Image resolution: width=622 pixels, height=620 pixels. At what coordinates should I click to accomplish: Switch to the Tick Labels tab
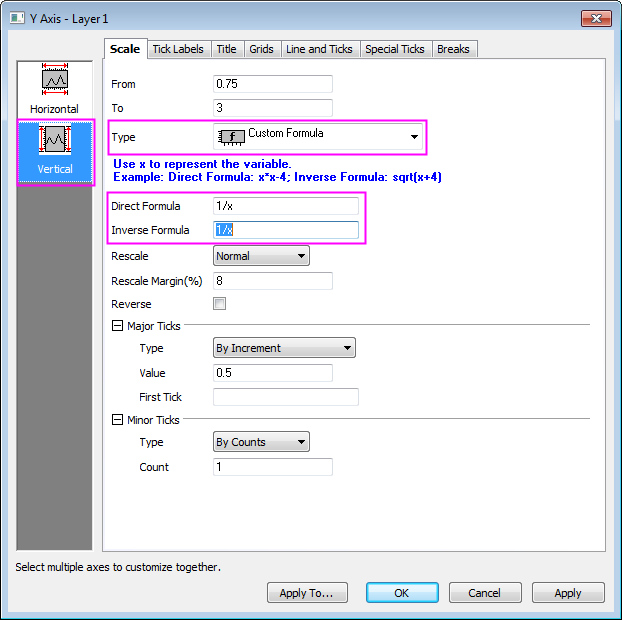click(178, 49)
